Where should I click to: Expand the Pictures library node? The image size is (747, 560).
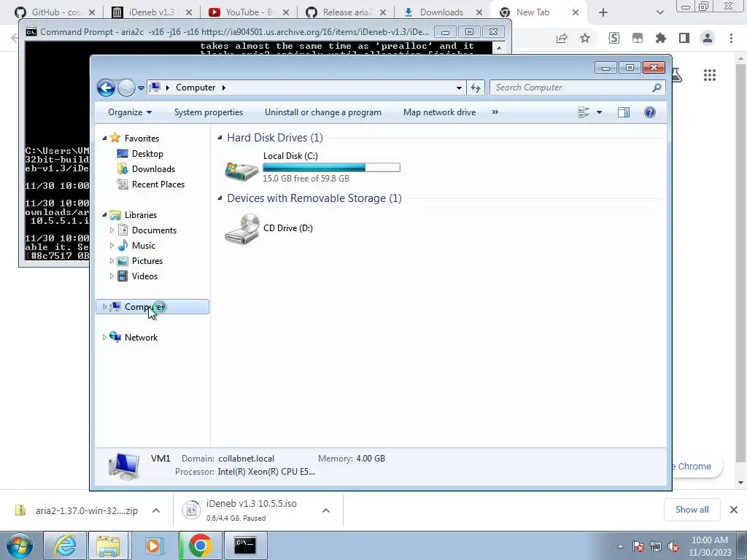click(112, 261)
